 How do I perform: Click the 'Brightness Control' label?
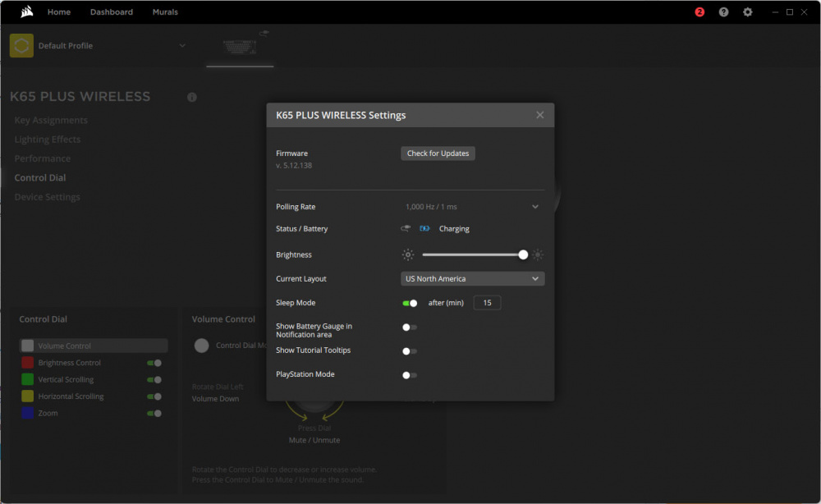pyautogui.click(x=69, y=363)
